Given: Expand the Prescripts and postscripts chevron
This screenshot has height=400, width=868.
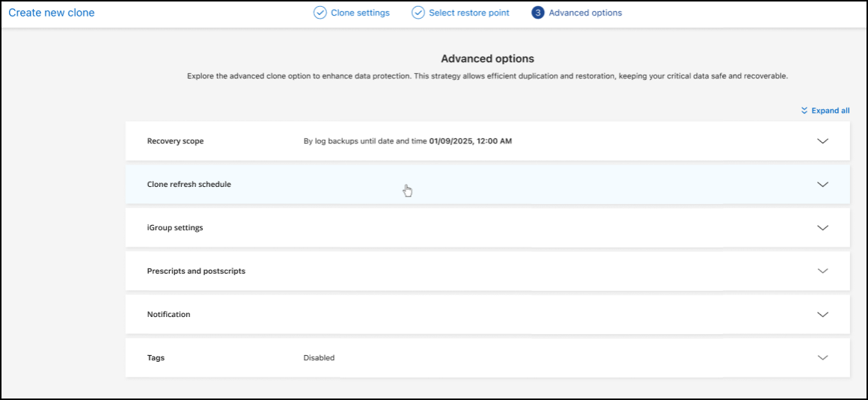Looking at the screenshot, I should [x=823, y=271].
